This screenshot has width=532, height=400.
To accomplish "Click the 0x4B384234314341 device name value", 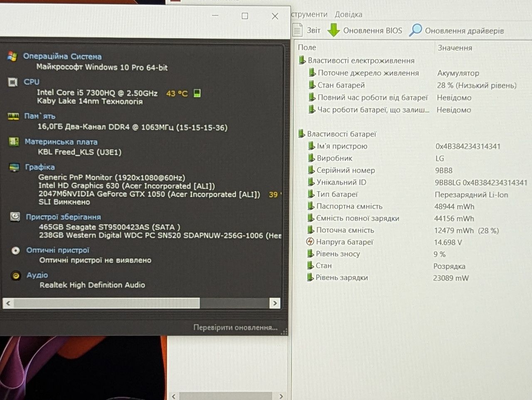I will point(468,146).
